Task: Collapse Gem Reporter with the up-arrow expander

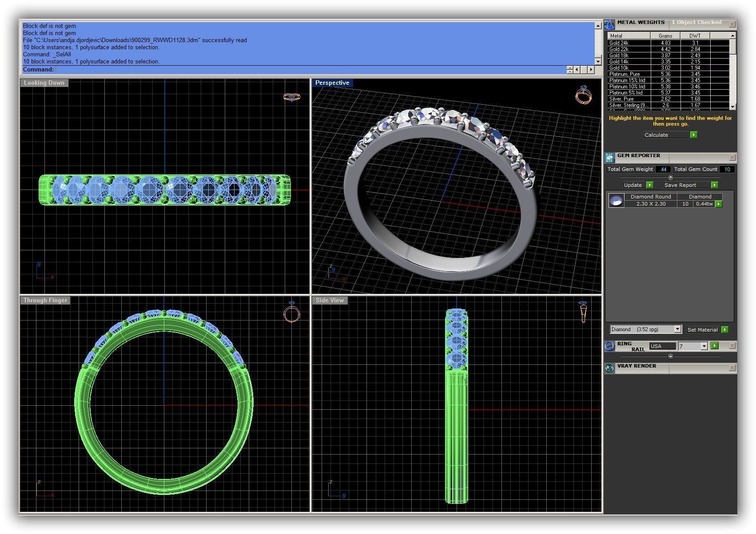Action: (x=671, y=177)
